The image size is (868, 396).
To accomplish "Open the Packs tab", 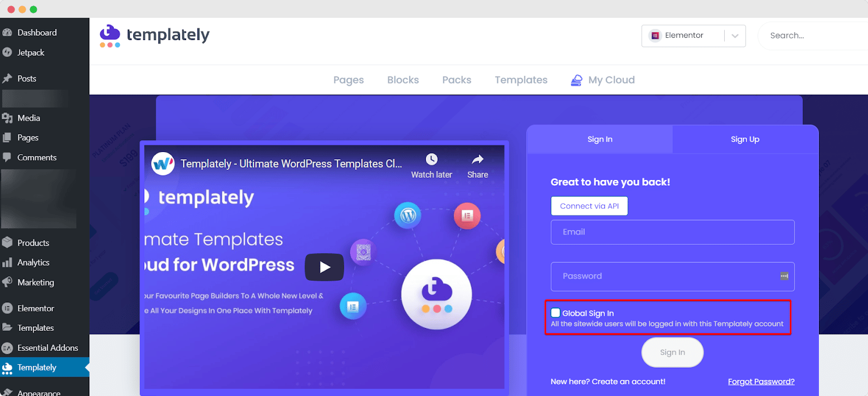I will 457,80.
